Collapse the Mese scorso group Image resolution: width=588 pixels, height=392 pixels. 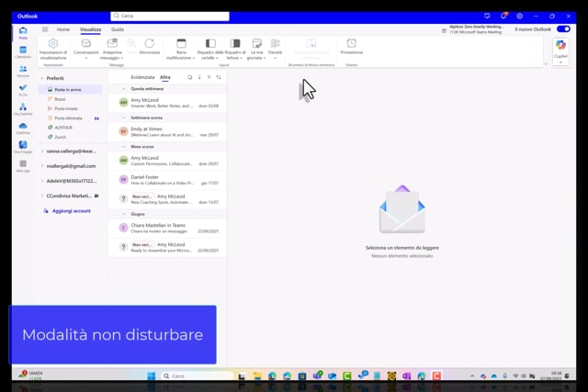pyautogui.click(x=123, y=147)
